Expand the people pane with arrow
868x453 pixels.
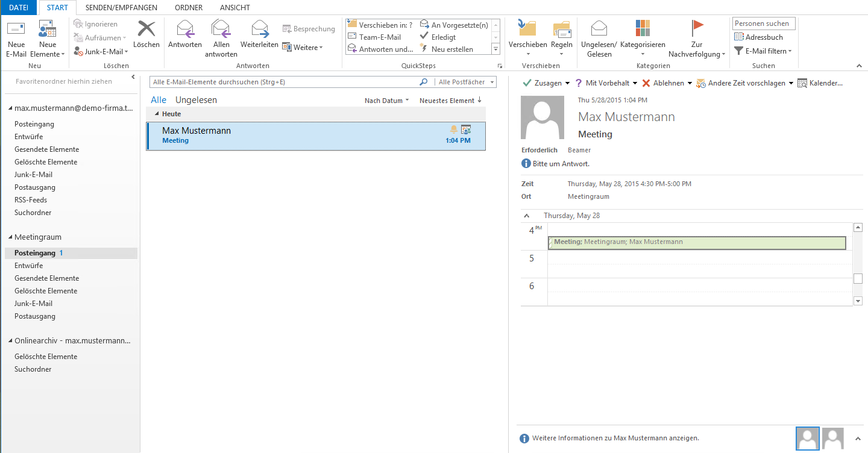tap(858, 439)
